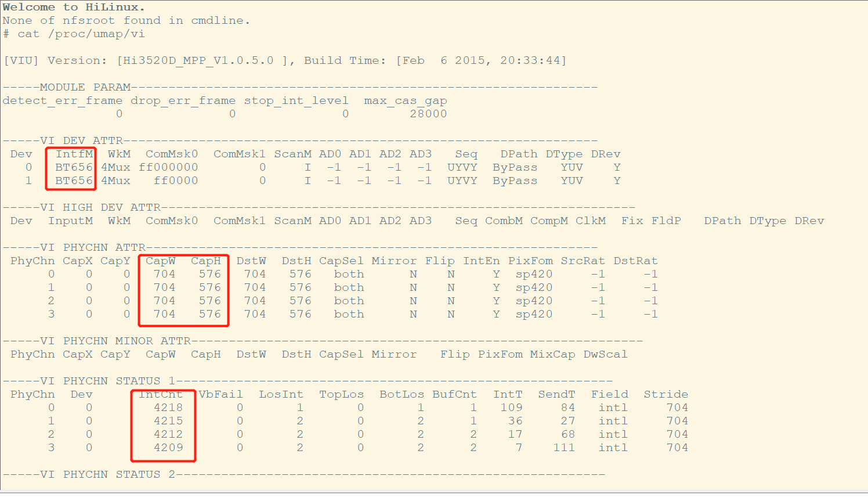Click the 'LosInt' column header
This screenshot has width=868, height=501.
[281, 394]
